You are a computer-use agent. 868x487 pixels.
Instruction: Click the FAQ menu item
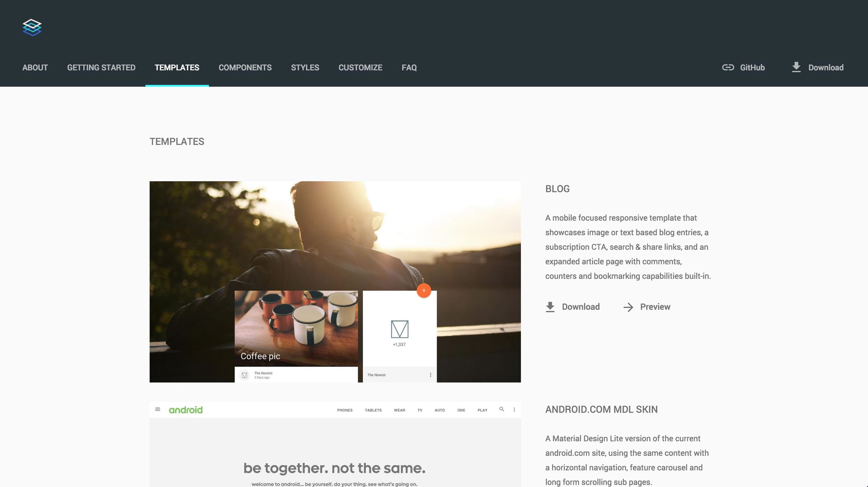coord(409,67)
